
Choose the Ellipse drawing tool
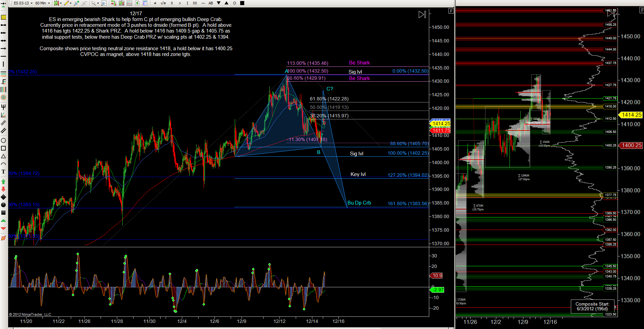pyautogui.click(x=3, y=140)
